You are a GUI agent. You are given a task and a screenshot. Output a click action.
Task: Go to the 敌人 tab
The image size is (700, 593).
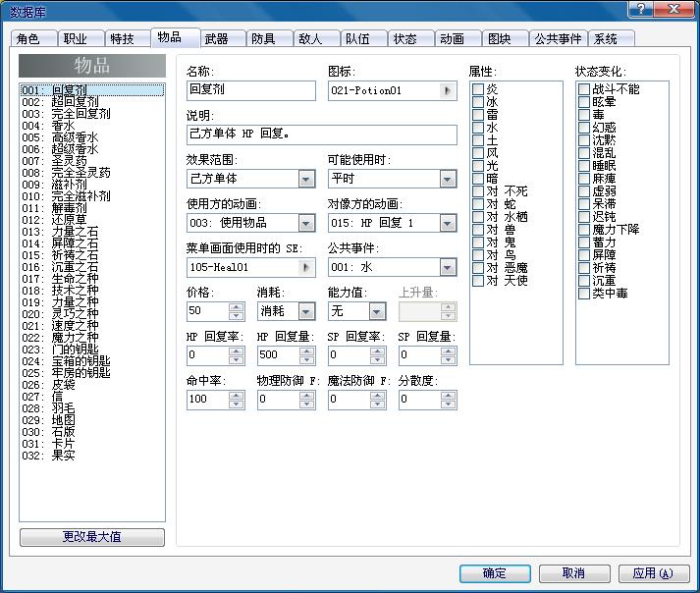click(x=317, y=39)
